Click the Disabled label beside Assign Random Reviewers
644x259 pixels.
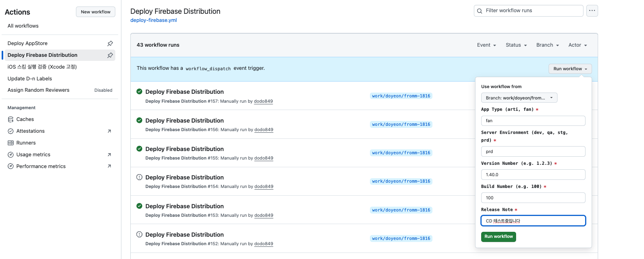tap(103, 90)
